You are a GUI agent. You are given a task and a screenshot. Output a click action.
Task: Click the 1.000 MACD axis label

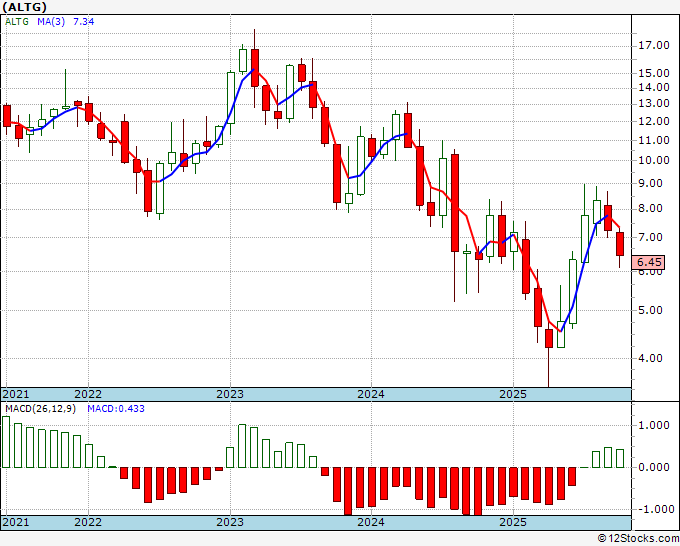tap(654, 425)
